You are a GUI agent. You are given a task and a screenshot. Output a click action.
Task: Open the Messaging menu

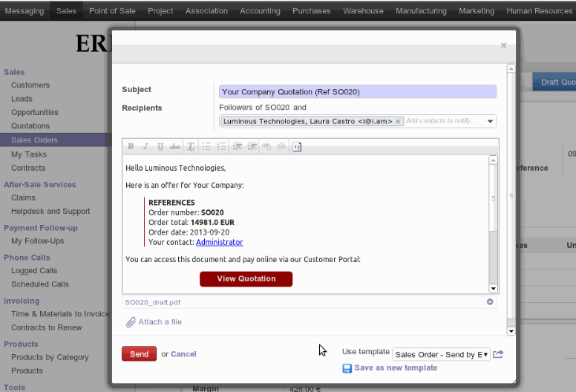coord(24,11)
